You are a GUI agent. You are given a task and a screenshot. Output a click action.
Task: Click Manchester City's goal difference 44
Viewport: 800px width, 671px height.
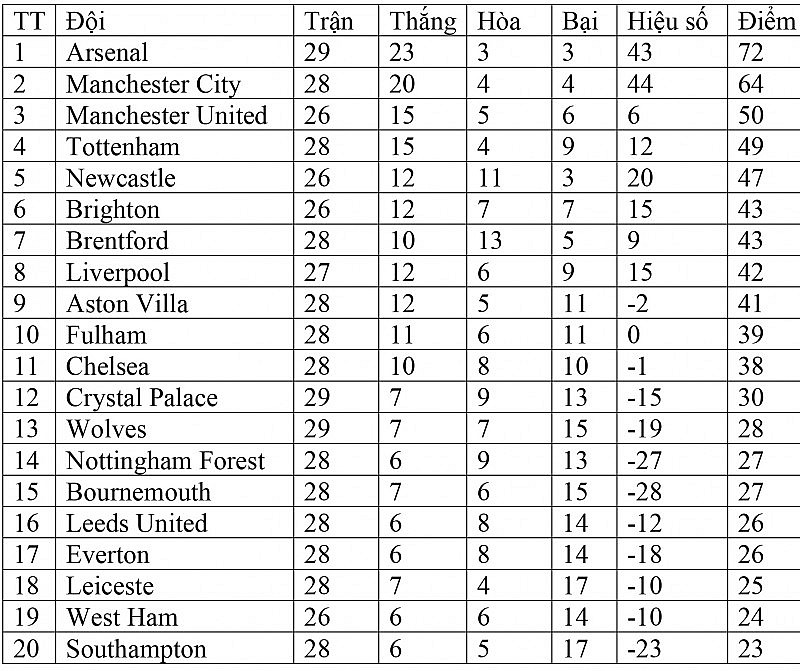640,84
